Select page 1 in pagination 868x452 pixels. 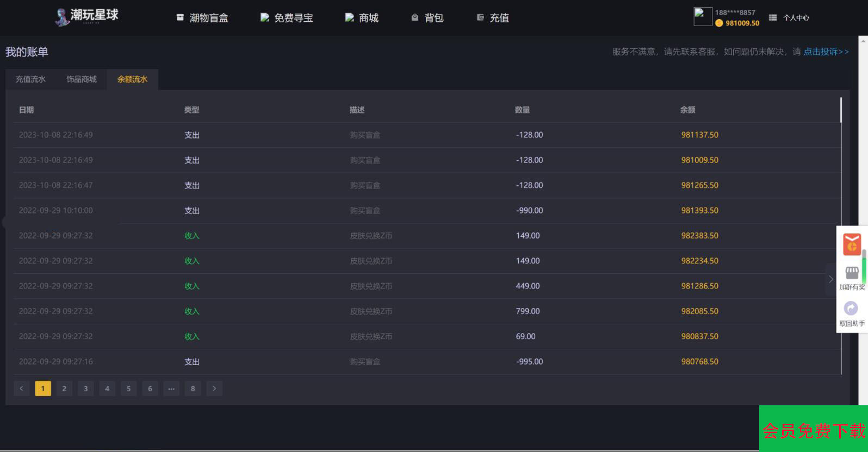43,388
